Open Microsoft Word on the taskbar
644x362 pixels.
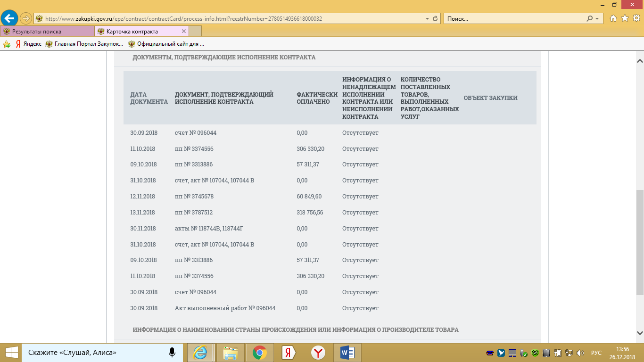347,353
